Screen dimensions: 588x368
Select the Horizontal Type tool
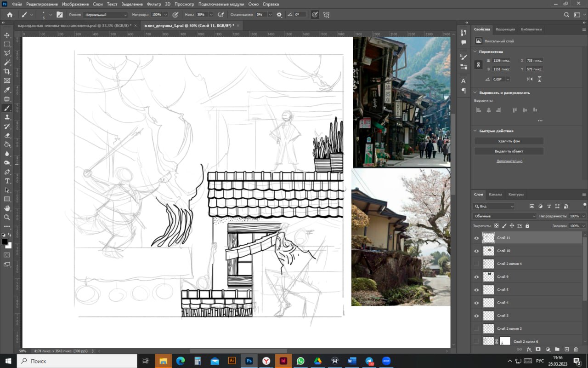[7, 181]
